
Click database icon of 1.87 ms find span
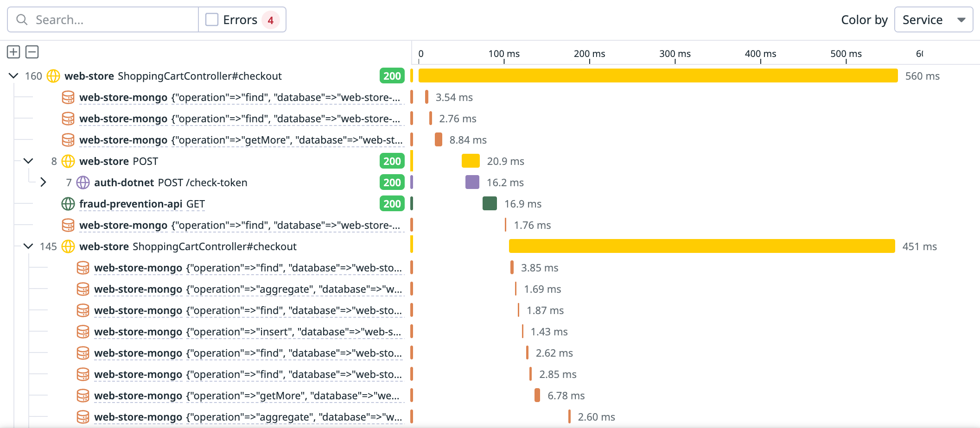click(x=83, y=310)
